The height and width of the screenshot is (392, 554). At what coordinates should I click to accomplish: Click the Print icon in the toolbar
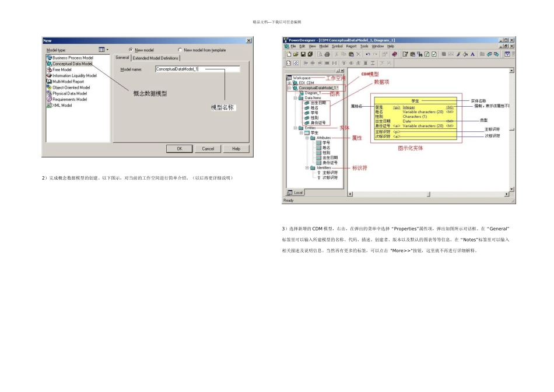[x=327, y=54]
